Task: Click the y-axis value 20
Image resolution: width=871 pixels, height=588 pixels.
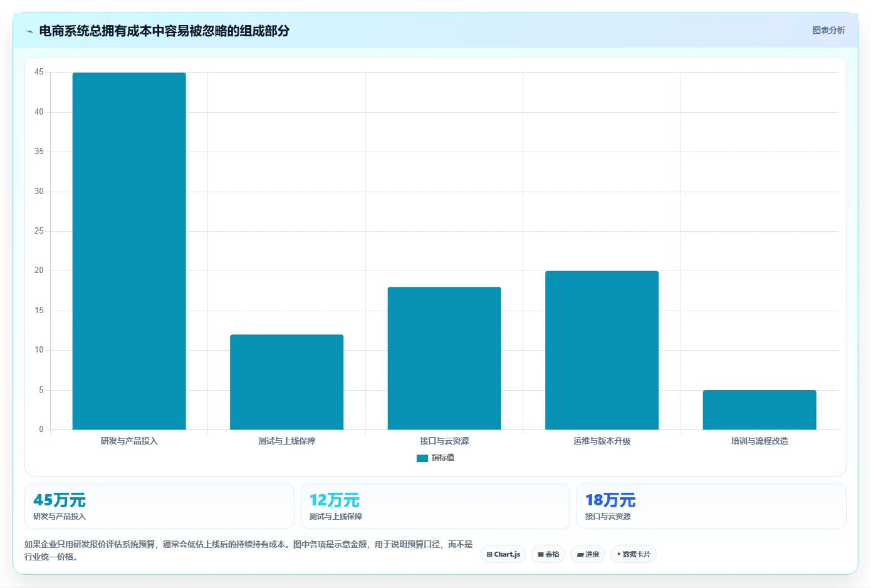Action: coord(39,271)
